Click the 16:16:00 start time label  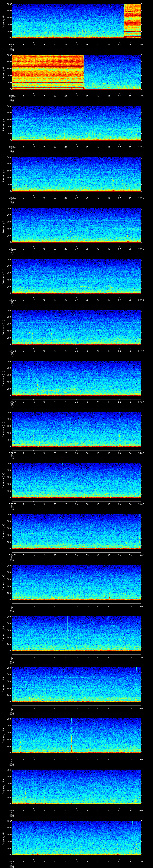12,147
